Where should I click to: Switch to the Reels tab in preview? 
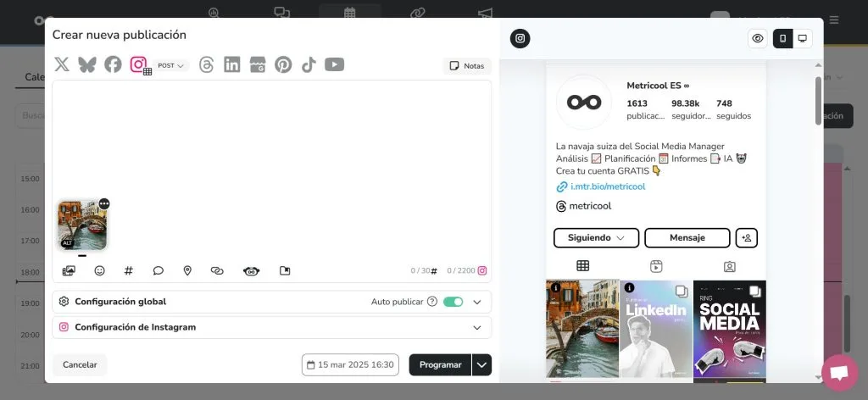[x=656, y=266]
